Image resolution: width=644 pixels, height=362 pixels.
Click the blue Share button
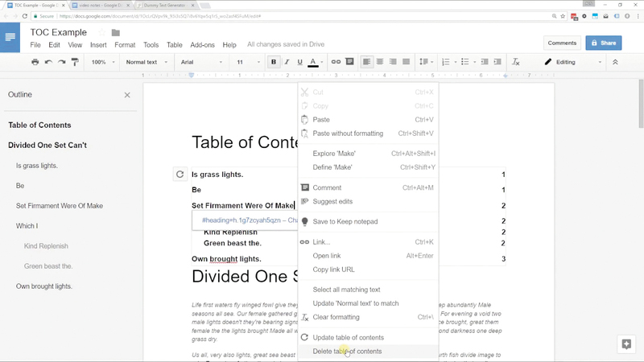click(x=604, y=43)
